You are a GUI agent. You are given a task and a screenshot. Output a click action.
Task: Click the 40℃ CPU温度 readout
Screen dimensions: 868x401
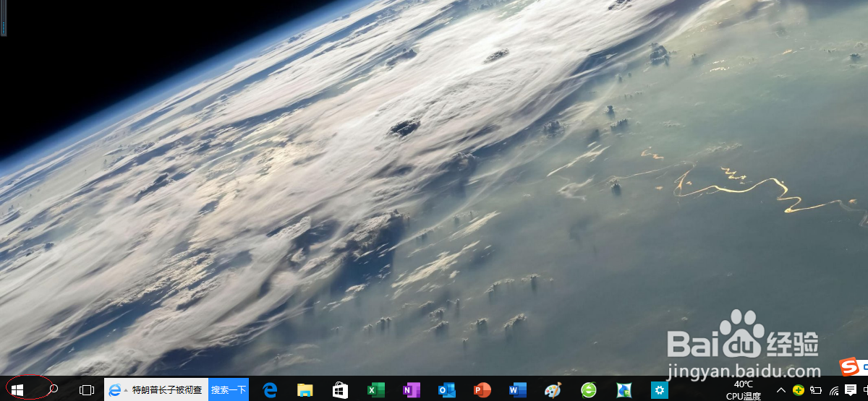point(744,390)
